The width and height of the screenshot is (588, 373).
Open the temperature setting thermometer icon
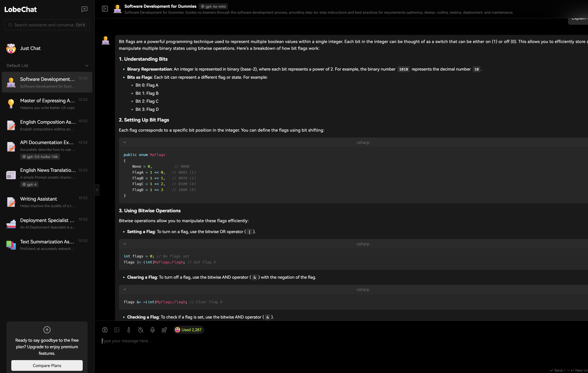coord(129,330)
